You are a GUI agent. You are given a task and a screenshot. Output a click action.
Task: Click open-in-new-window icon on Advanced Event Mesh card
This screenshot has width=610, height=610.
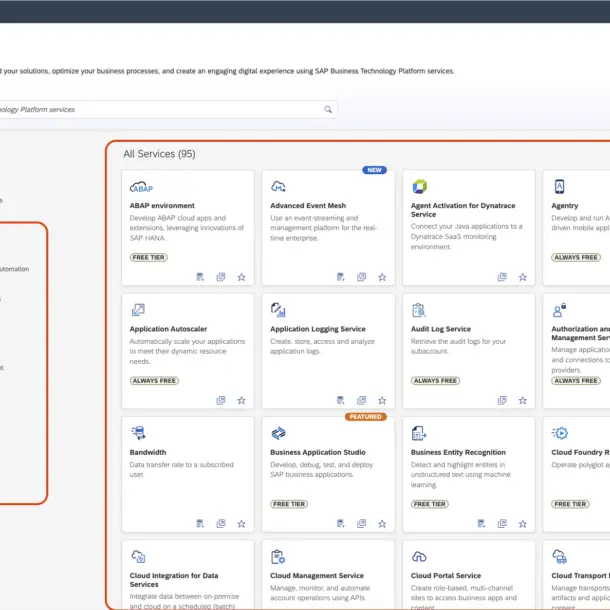(x=362, y=277)
